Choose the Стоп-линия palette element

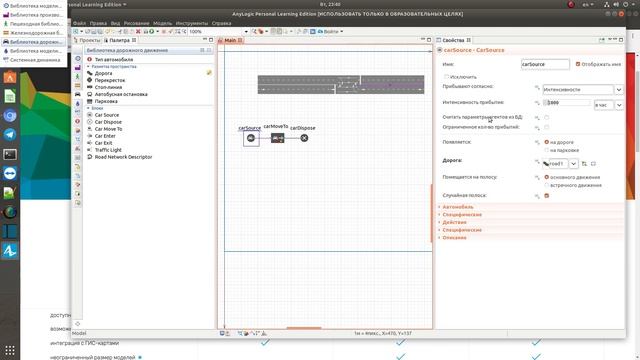coord(108,87)
